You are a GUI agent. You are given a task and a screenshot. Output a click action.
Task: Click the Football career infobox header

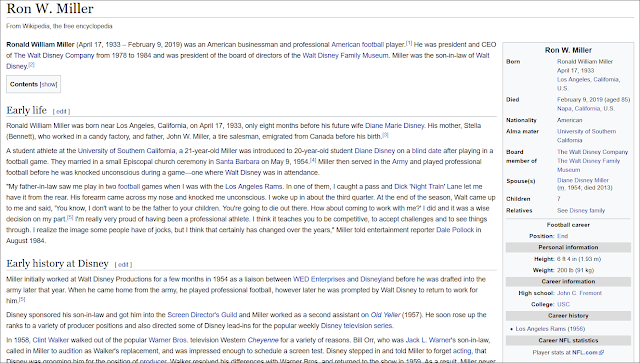click(568, 225)
